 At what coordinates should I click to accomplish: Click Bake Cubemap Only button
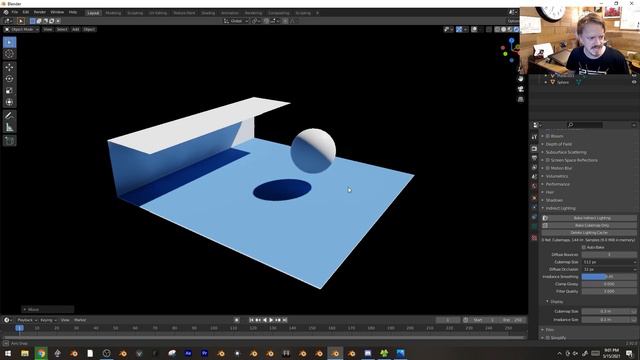point(589,225)
